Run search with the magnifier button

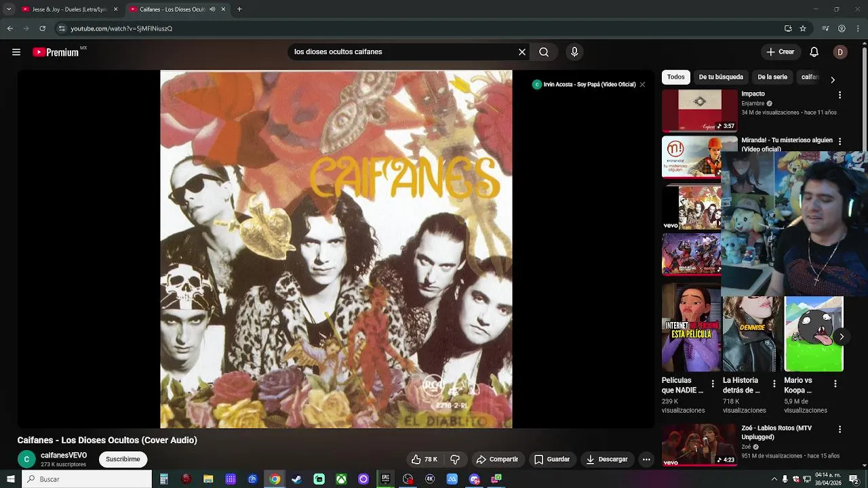544,52
